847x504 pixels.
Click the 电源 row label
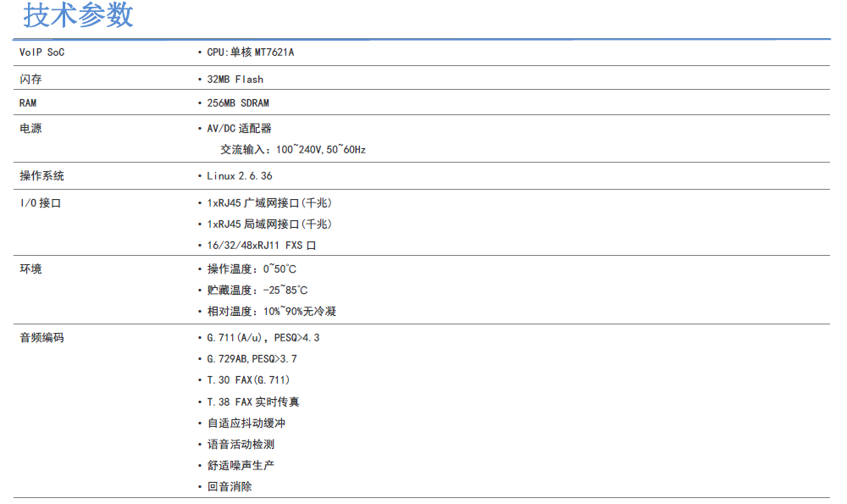pos(31,129)
